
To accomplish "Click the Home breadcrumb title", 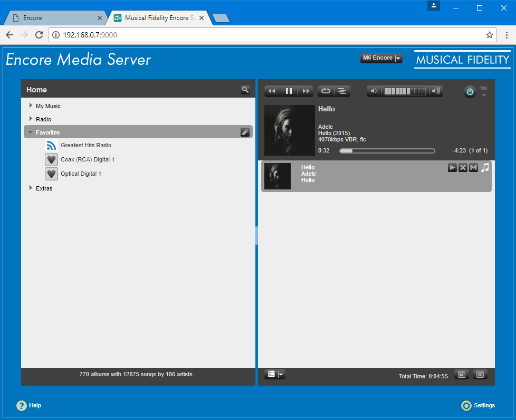I will tap(36, 90).
